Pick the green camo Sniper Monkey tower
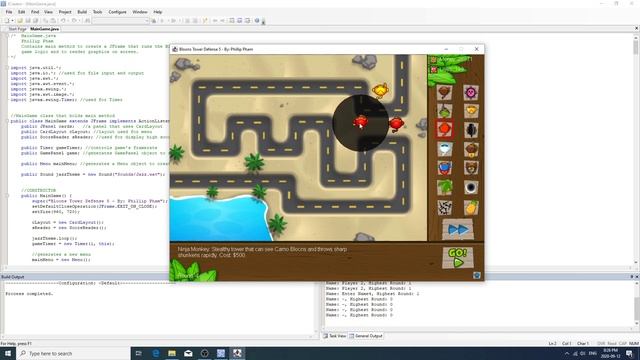This screenshot has width=640, height=360. click(x=444, y=111)
